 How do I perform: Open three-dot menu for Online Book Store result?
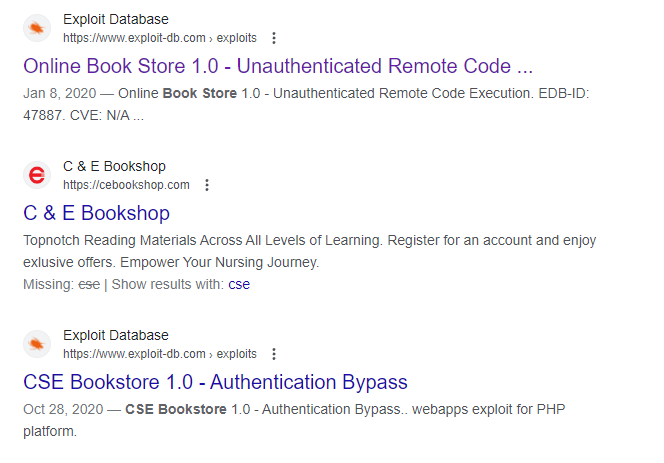click(274, 38)
